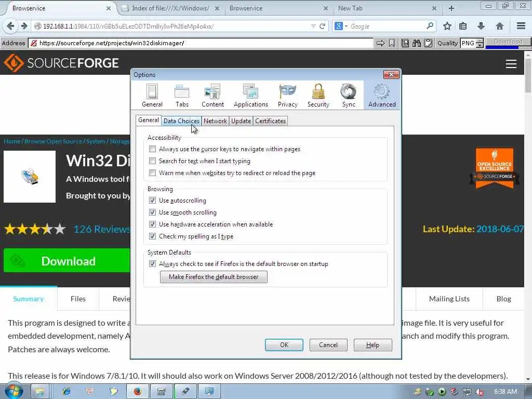Show bookmarks list icon in toolbar
532x399 pixels.
(463, 26)
